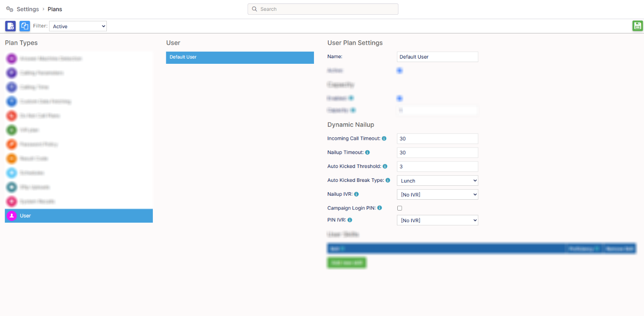Click the User Plan Settings heading
Screen dimensions: 644x316
355,43
